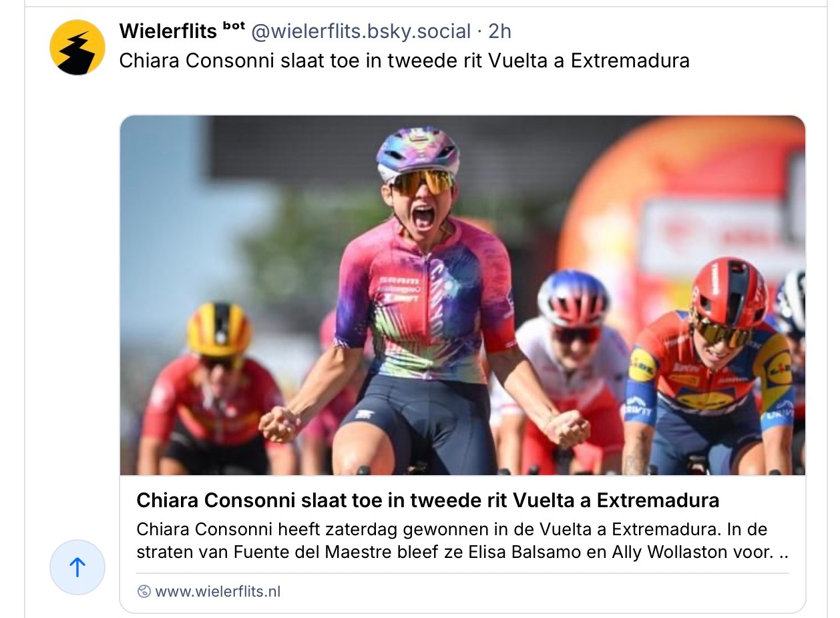Click the www.wielerflits.nl source link
The width and height of the screenshot is (840, 618).
pos(218,591)
